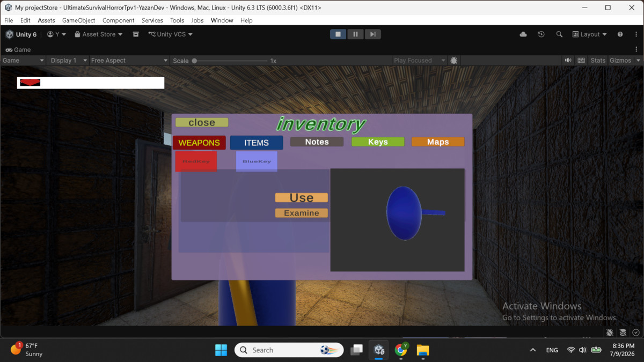The image size is (644, 362).
Task: Open the GameObject menu
Action: point(78,20)
